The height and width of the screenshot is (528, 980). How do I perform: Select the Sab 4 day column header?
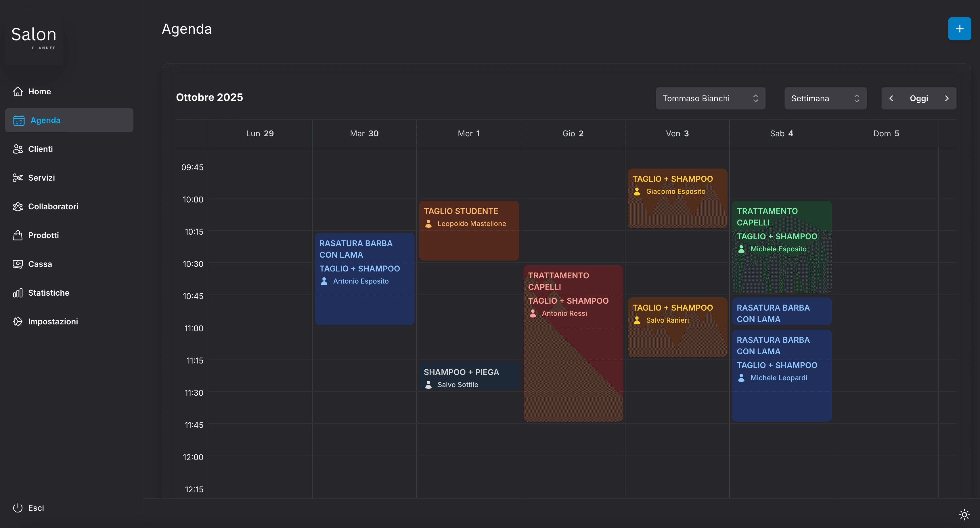click(781, 133)
